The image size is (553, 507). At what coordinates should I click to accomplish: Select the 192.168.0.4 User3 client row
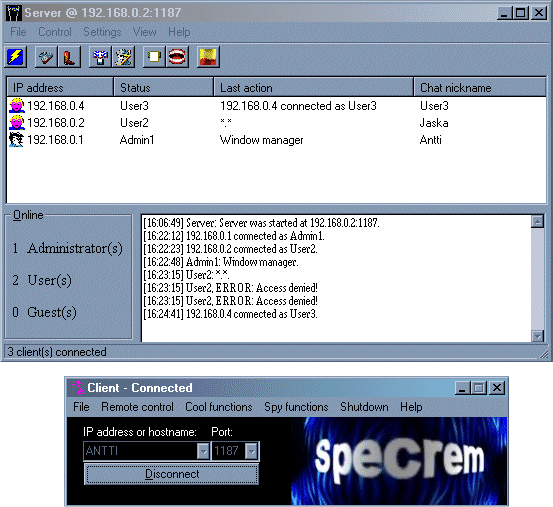coord(276,106)
